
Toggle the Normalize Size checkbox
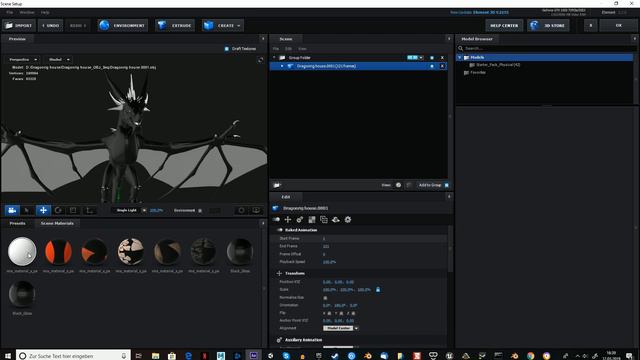(325, 298)
